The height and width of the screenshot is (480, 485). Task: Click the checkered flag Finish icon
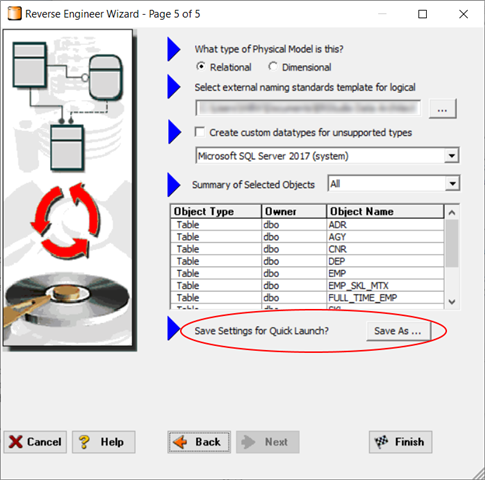[382, 442]
